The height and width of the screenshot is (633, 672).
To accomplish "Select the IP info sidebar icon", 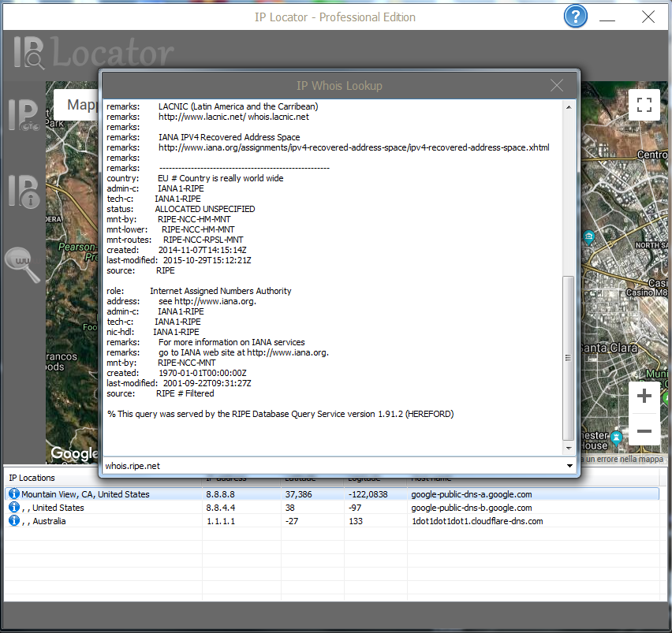I will [24, 192].
